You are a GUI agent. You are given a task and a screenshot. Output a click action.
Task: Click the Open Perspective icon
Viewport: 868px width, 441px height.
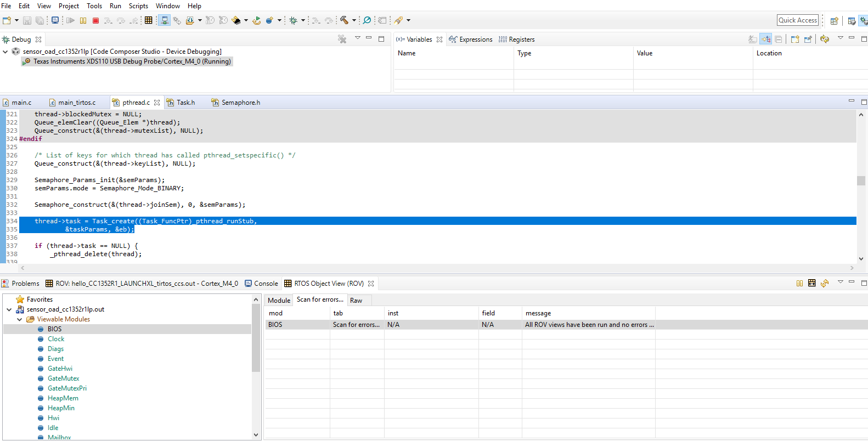834,21
